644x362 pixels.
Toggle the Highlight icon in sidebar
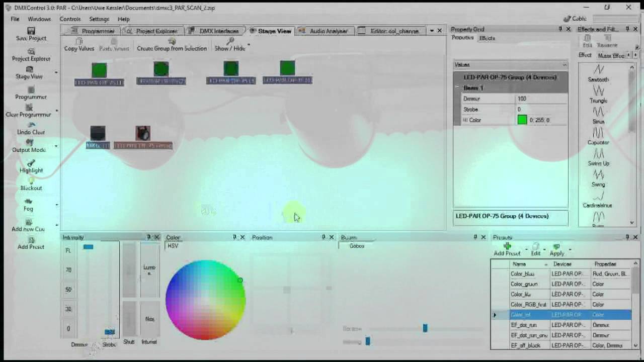tap(31, 163)
